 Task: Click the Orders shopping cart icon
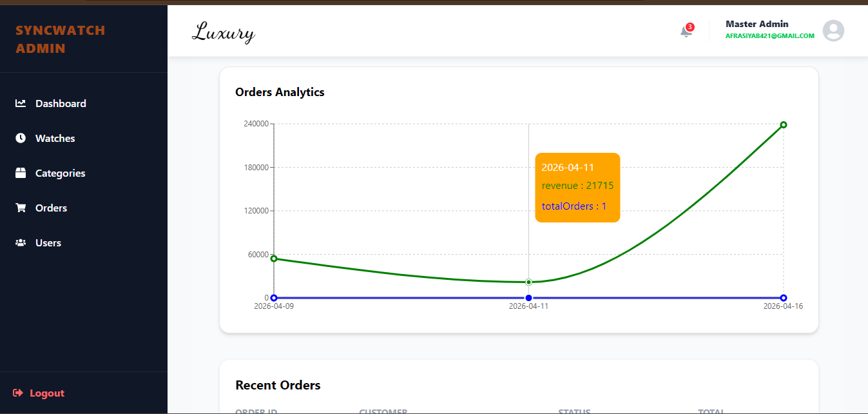coord(21,208)
